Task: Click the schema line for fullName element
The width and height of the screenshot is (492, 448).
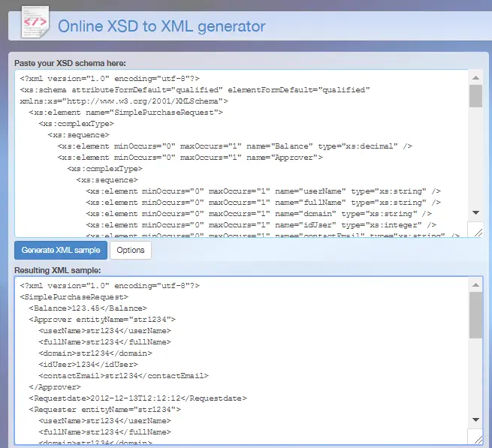Action: (x=263, y=203)
